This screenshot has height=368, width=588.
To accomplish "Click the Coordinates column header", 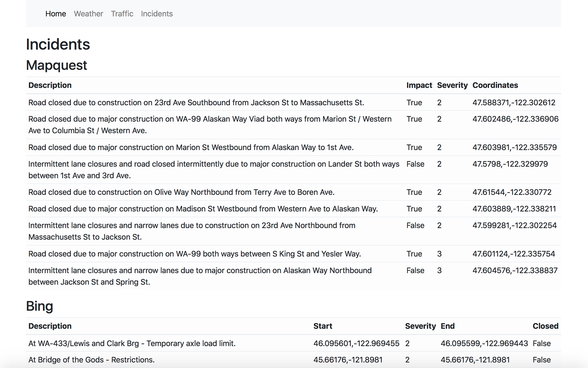I will pos(495,85).
